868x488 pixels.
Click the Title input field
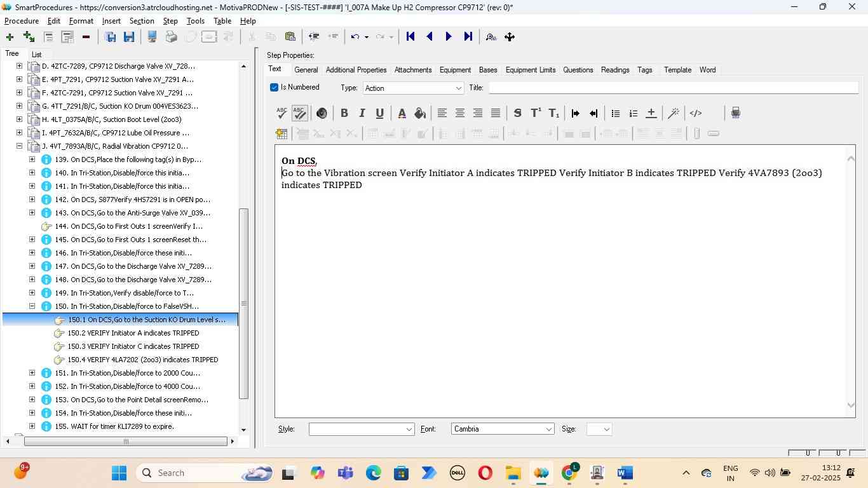(x=673, y=88)
